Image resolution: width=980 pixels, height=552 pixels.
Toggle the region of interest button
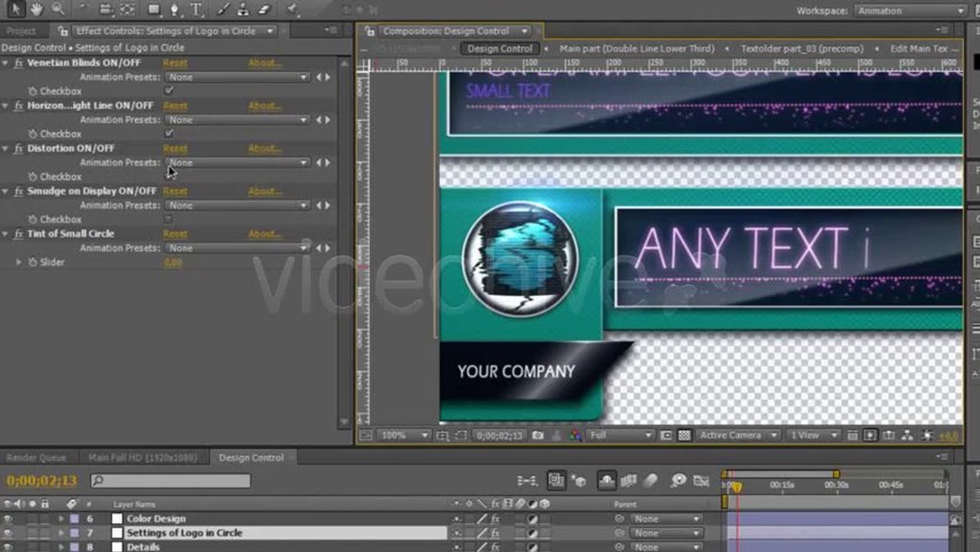click(x=666, y=435)
